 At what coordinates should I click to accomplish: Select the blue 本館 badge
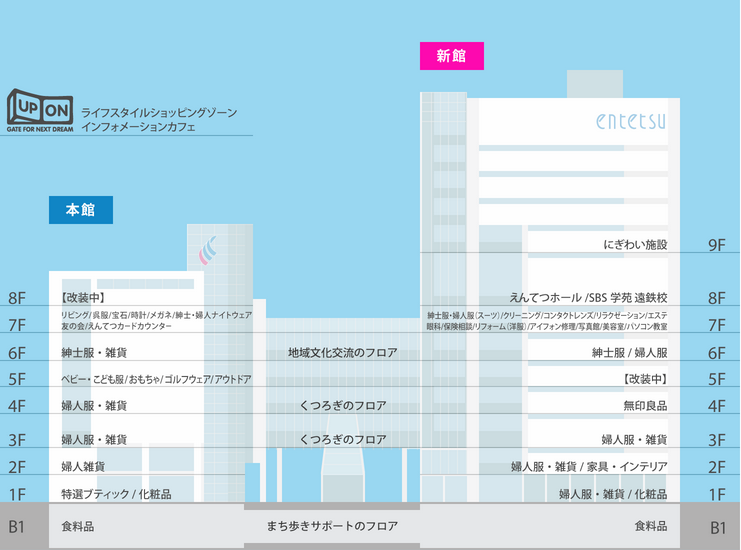pyautogui.click(x=80, y=210)
